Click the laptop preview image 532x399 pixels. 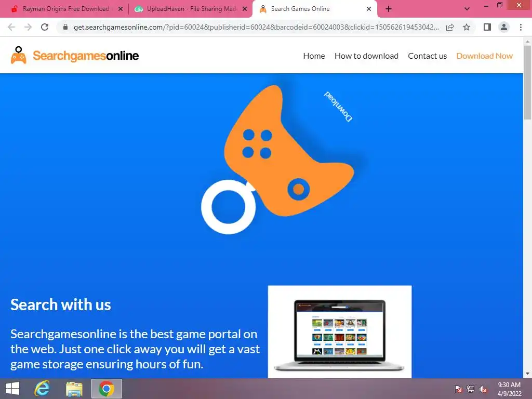[340, 332]
